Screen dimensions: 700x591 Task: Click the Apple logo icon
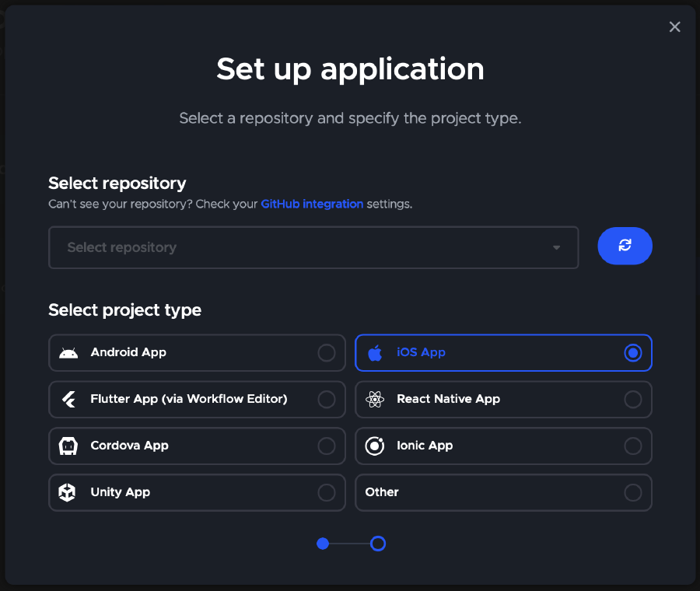click(375, 353)
